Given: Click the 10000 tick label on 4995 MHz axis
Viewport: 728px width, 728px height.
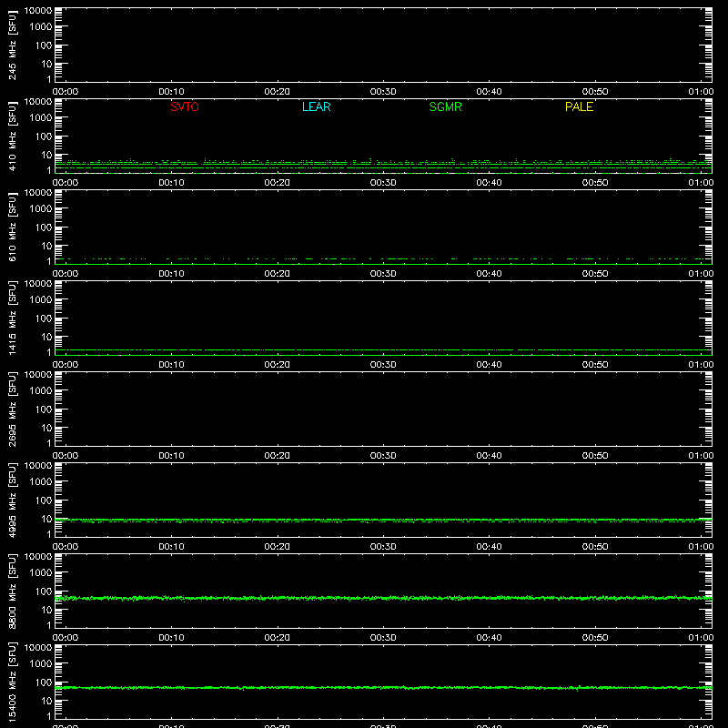Looking at the screenshot, I should click(x=38, y=466).
